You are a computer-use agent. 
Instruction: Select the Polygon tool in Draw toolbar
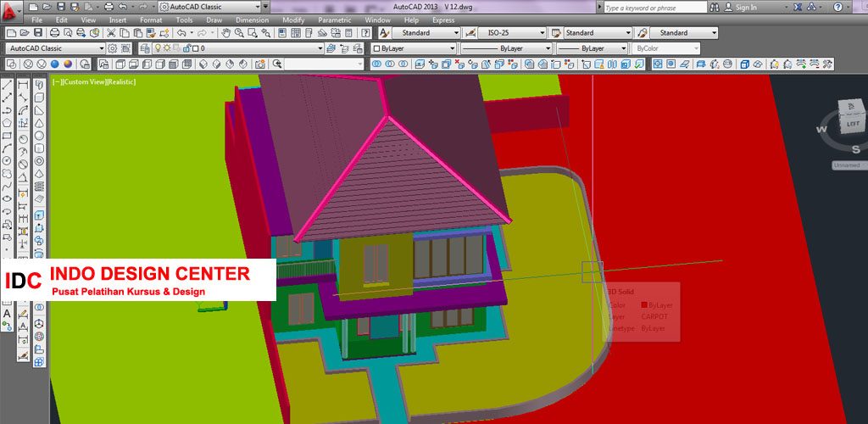click(7, 123)
